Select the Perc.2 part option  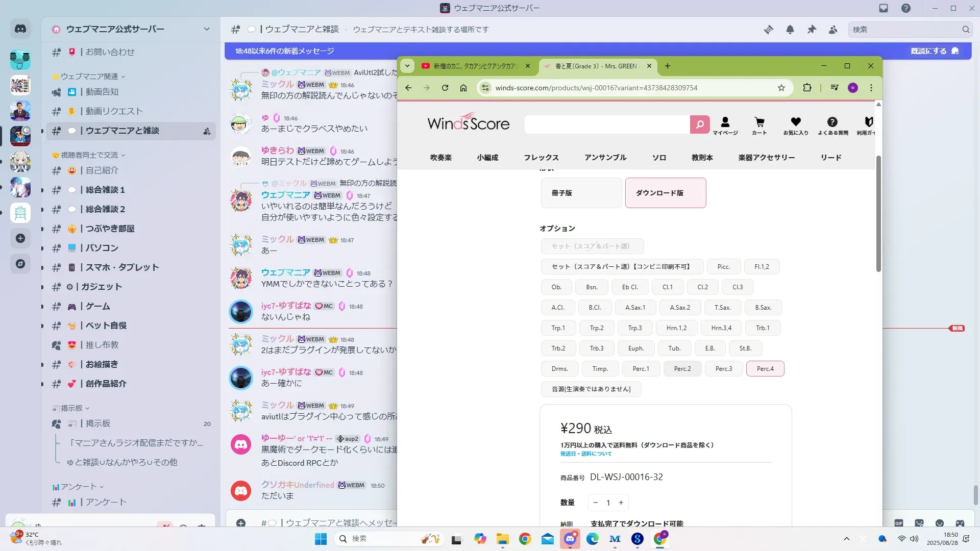682,369
